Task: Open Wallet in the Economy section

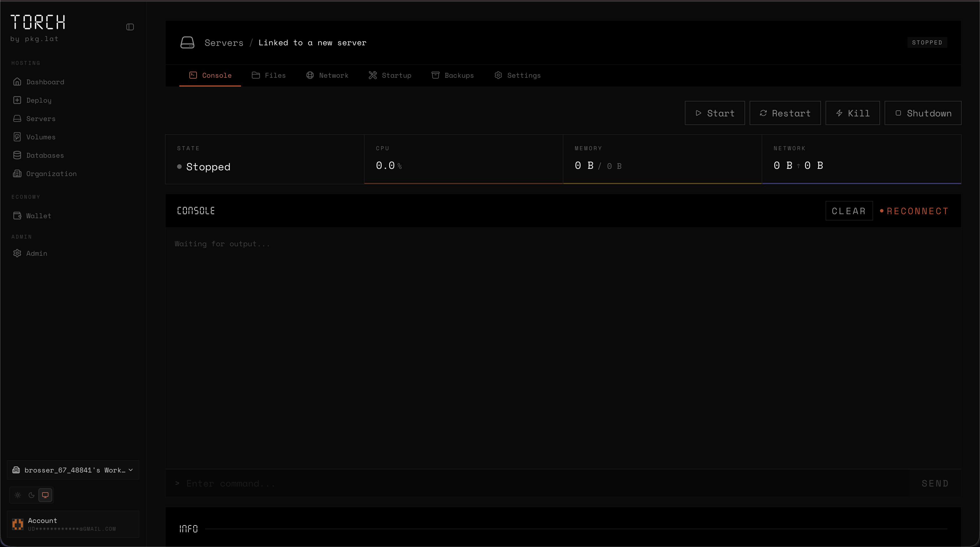Action: coord(38,216)
